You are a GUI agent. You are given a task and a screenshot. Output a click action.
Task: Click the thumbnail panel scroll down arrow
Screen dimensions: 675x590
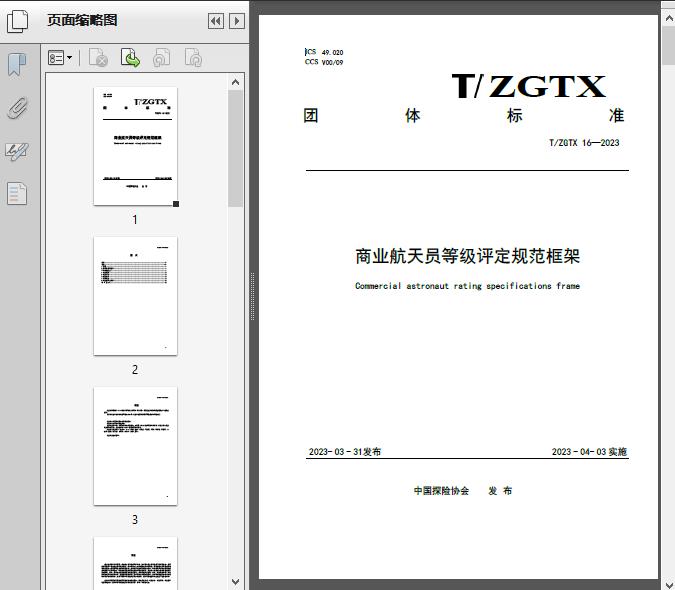[x=235, y=581]
